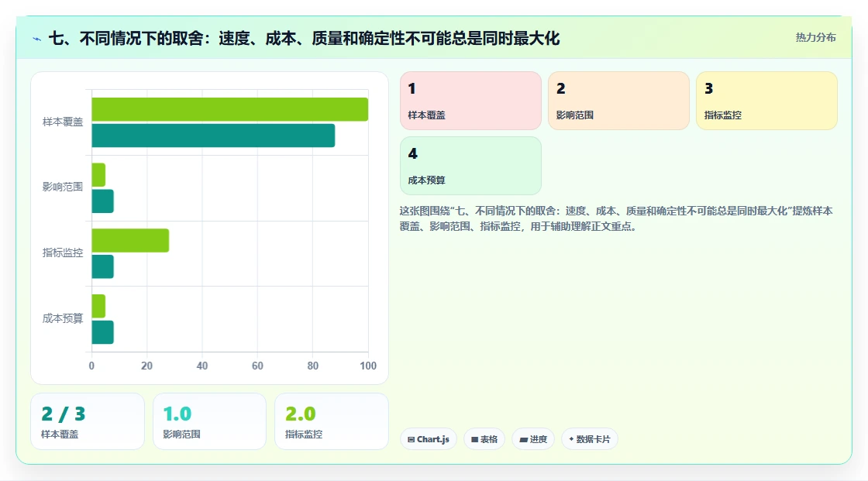Image resolution: width=868 pixels, height=481 pixels.
Task: Click the 影响范围 y-axis label
Action: [x=63, y=187]
